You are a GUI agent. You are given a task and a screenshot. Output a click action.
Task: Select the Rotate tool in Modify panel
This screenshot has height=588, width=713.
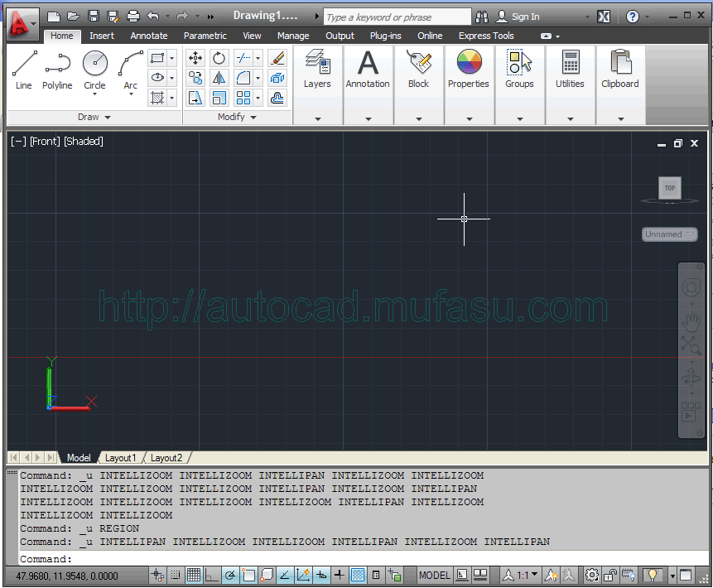[218, 58]
